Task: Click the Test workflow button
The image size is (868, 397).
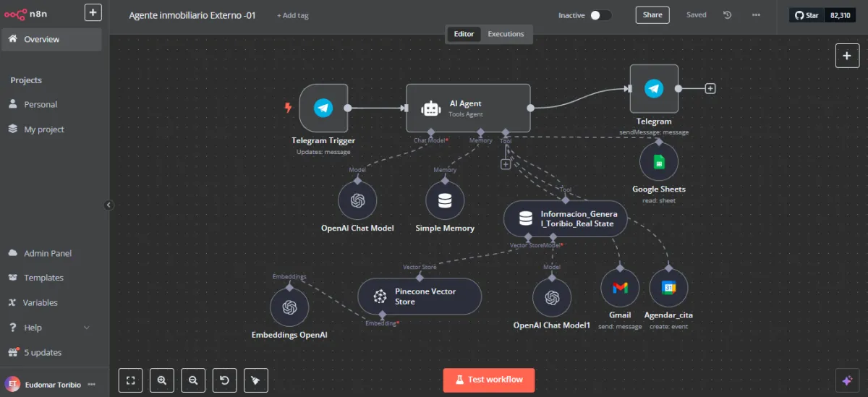Action: (489, 380)
